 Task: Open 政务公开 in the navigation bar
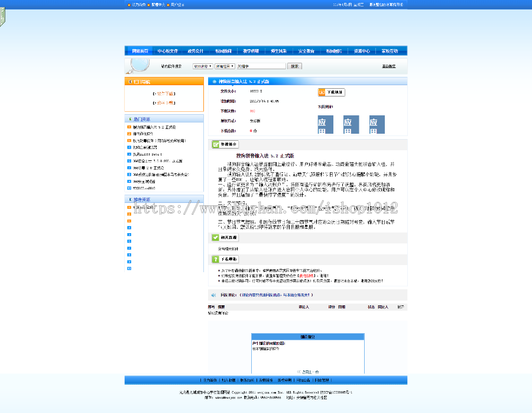[x=196, y=51]
